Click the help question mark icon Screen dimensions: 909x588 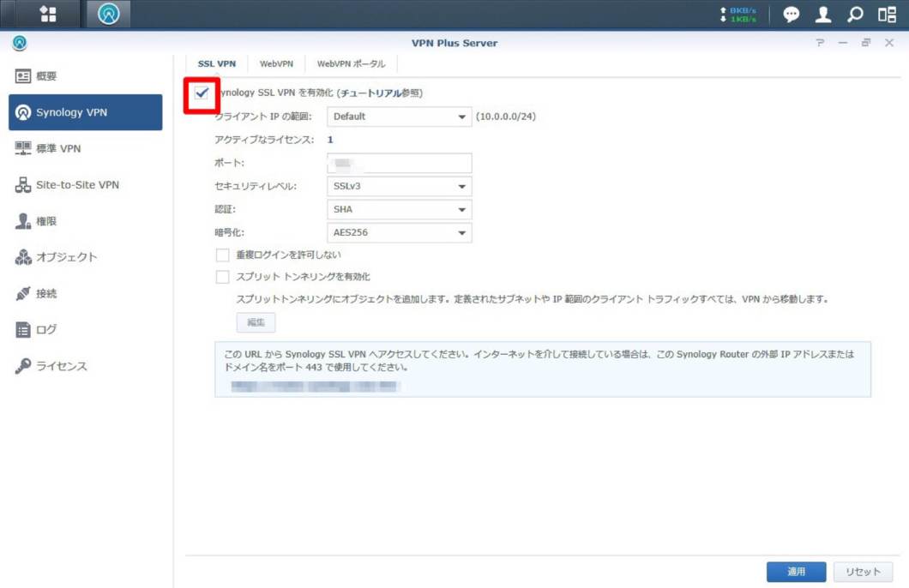pyautogui.click(x=820, y=43)
